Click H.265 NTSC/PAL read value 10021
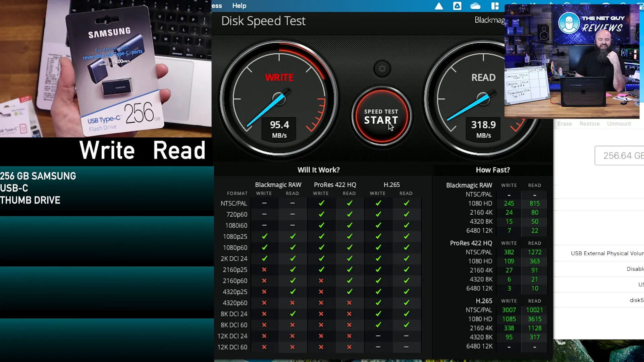 [535, 310]
